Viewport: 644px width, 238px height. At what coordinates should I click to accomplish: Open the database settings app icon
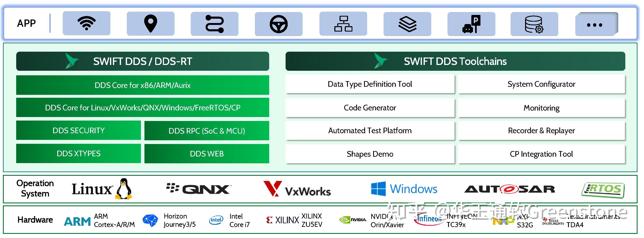534,24
